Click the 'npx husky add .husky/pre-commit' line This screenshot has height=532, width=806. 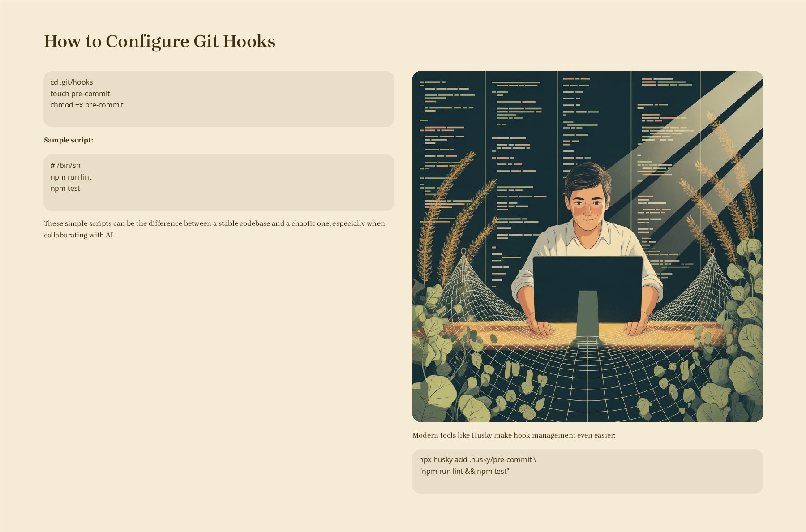pos(477,459)
